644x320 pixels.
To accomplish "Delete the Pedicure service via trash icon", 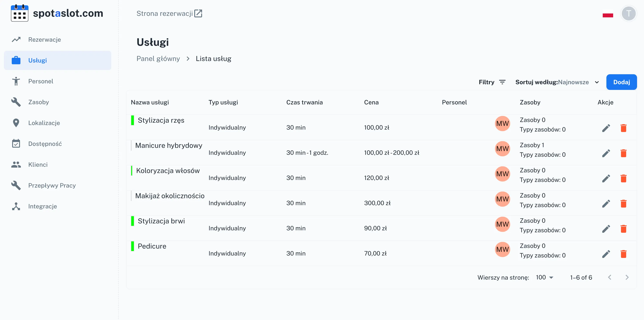I will [624, 254].
